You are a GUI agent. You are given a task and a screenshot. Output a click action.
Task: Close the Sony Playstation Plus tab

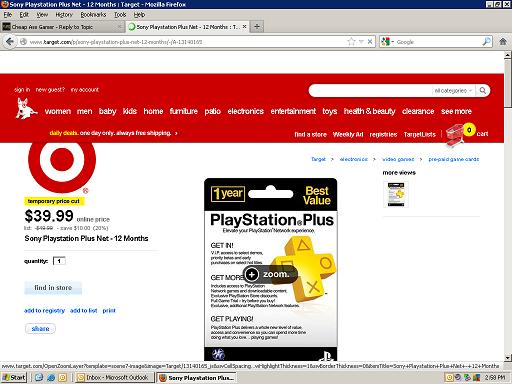[x=244, y=26]
